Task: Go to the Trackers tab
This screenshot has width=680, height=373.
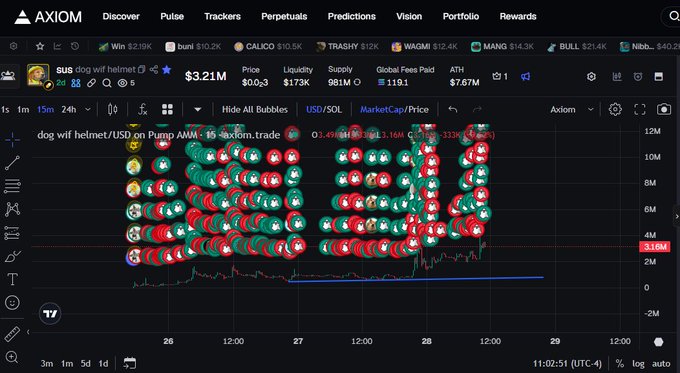Action: (222, 16)
